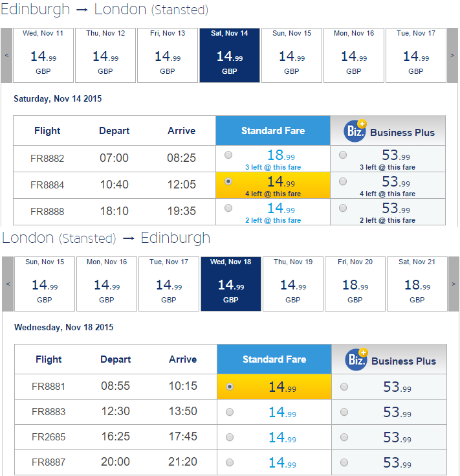Select standard fare for flight FR8888
Screen dimensions: 460x476
pos(228,208)
